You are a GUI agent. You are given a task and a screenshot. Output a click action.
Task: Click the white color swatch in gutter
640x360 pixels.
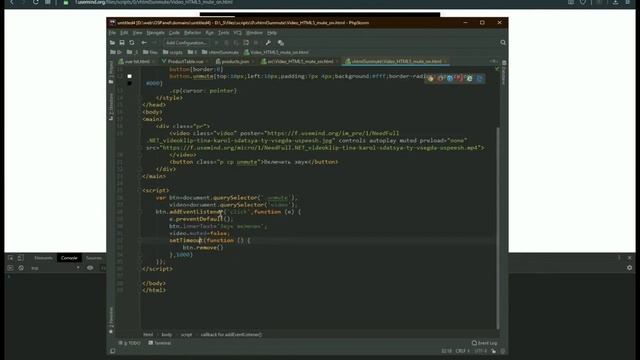pos(129,76)
